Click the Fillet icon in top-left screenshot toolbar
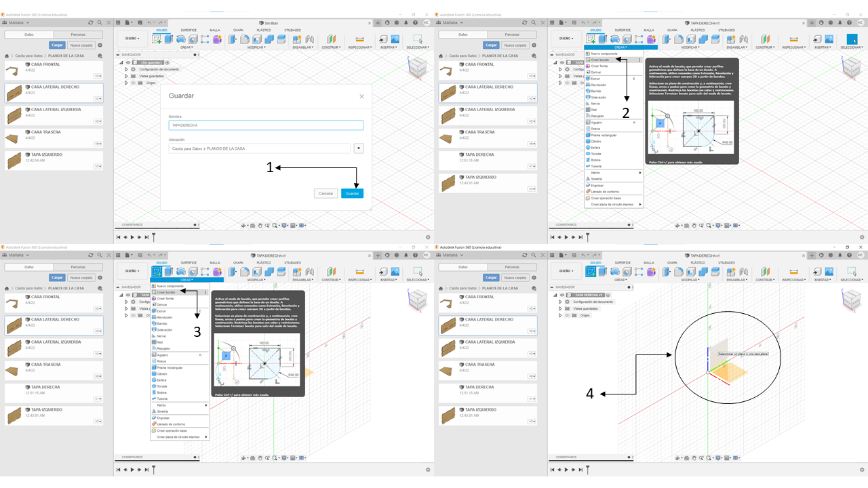Image resolution: width=868 pixels, height=488 pixels. [245, 39]
